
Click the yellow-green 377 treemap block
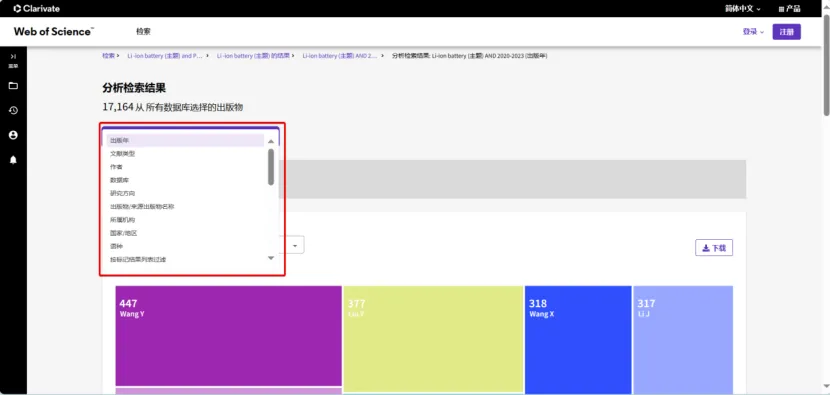(x=433, y=339)
